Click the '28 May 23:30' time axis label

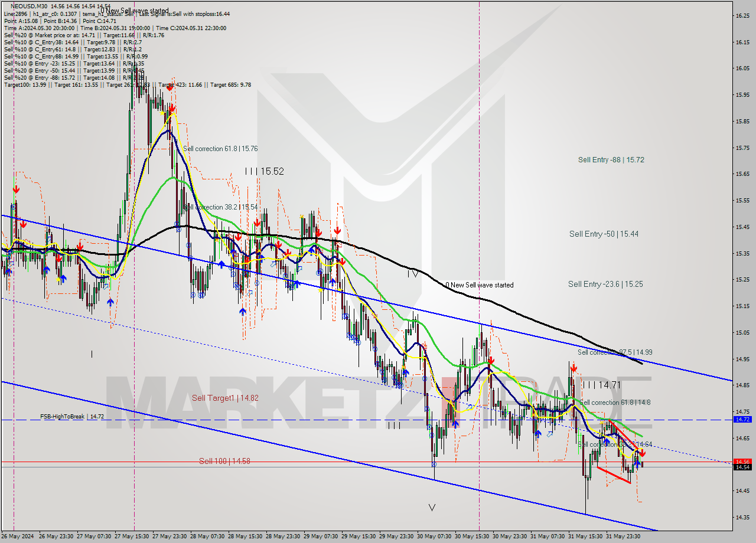pyautogui.click(x=283, y=537)
